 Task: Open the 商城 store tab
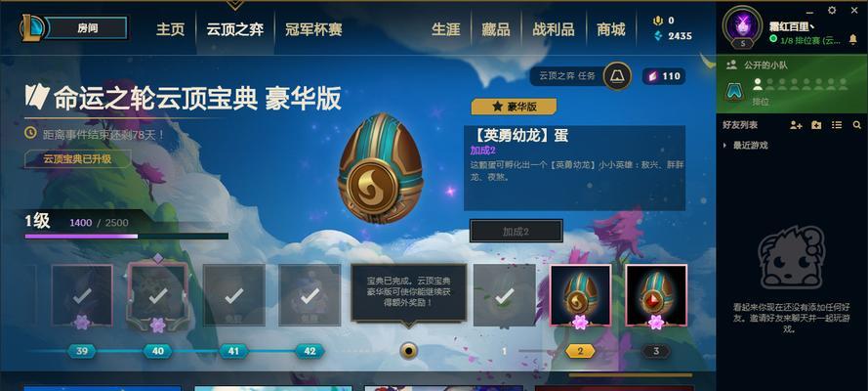point(611,28)
